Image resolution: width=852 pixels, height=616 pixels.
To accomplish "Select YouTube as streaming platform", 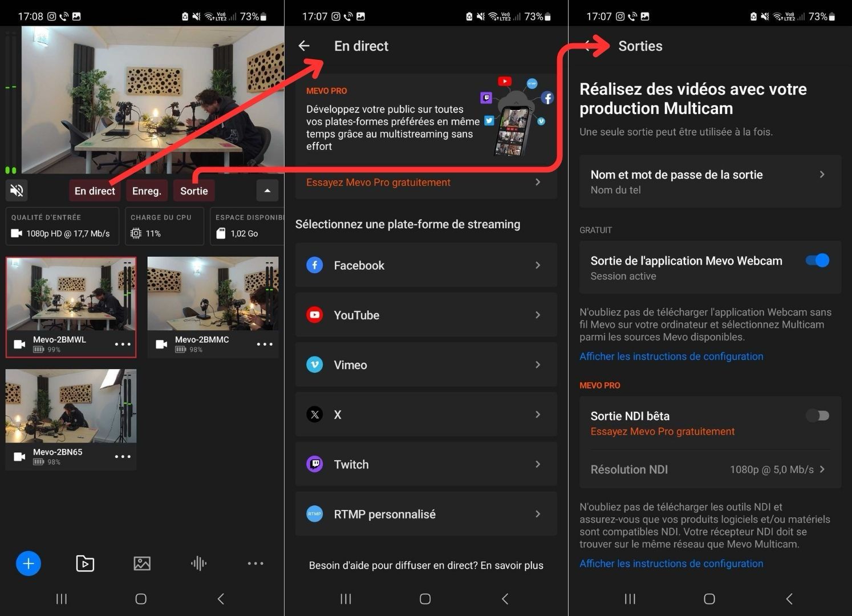I will (425, 315).
